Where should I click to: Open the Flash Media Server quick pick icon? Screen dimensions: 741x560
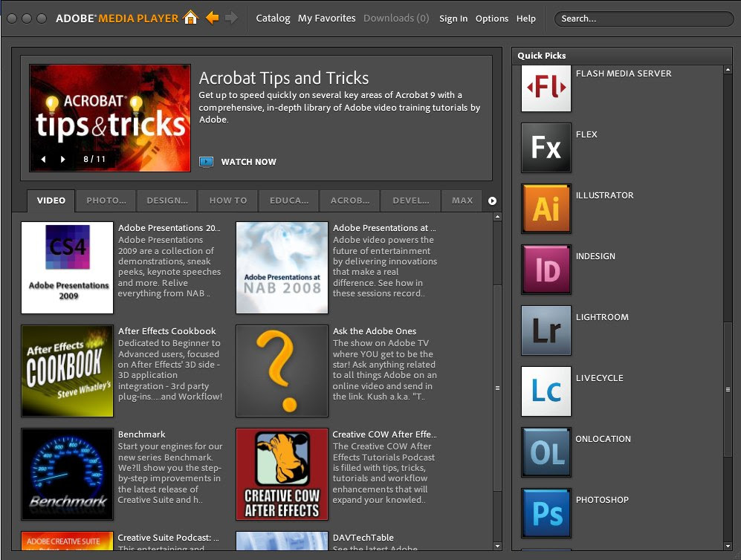pyautogui.click(x=546, y=88)
